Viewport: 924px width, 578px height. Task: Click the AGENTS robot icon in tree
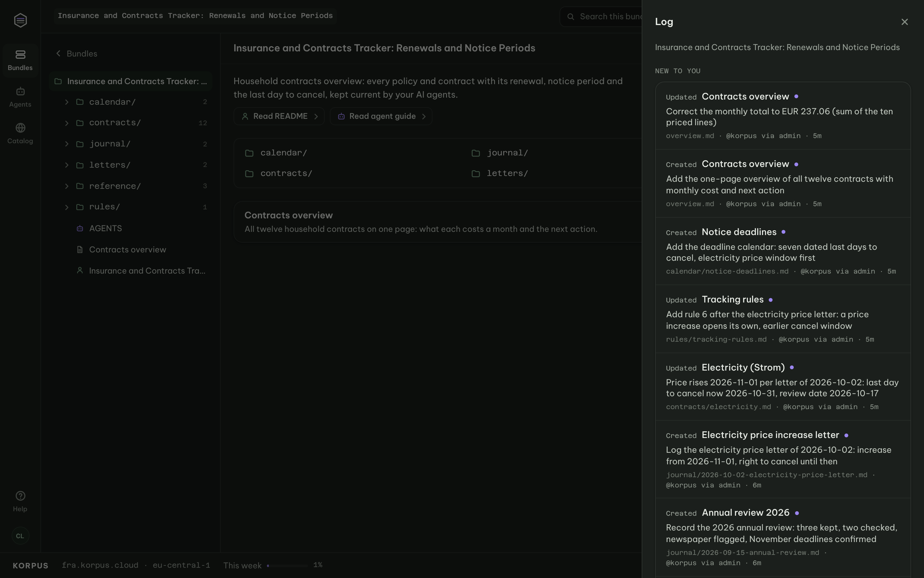80,228
